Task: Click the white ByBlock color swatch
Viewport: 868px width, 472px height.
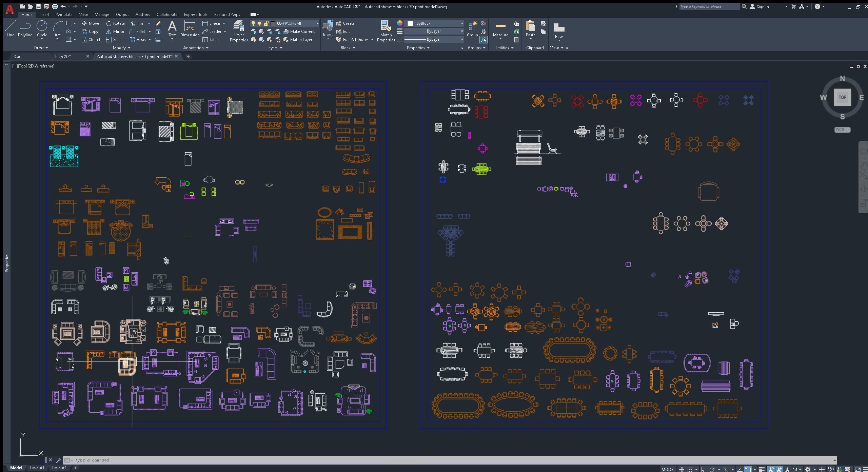Action: tap(410, 23)
